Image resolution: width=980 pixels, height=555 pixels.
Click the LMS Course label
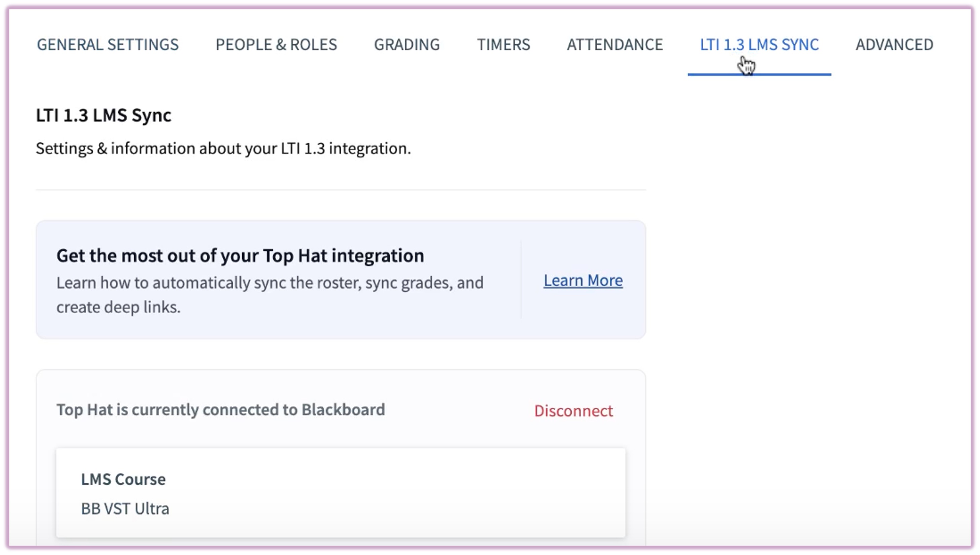(123, 479)
